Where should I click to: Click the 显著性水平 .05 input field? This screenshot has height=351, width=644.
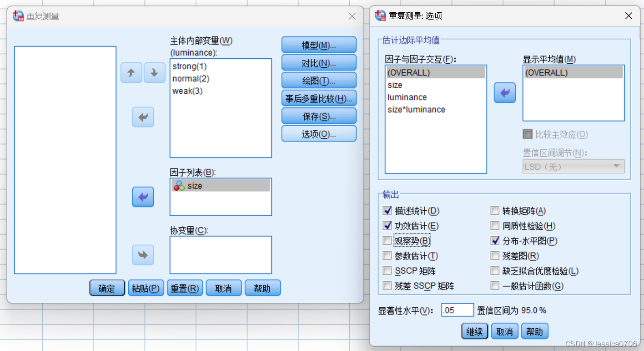458,310
